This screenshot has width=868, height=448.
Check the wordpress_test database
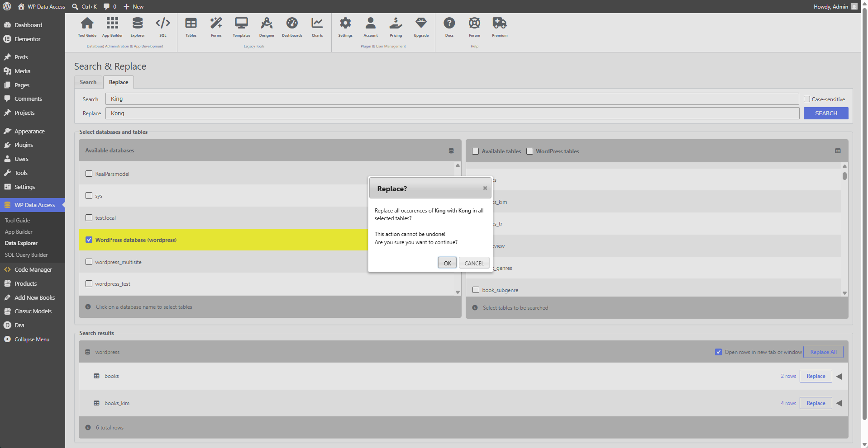pos(89,284)
